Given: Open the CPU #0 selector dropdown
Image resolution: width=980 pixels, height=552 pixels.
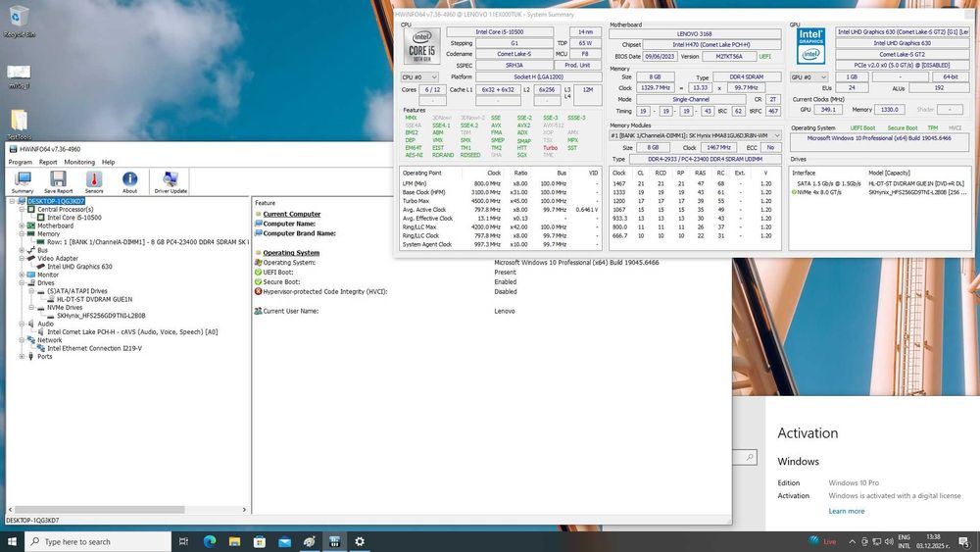Looking at the screenshot, I should pos(419,76).
